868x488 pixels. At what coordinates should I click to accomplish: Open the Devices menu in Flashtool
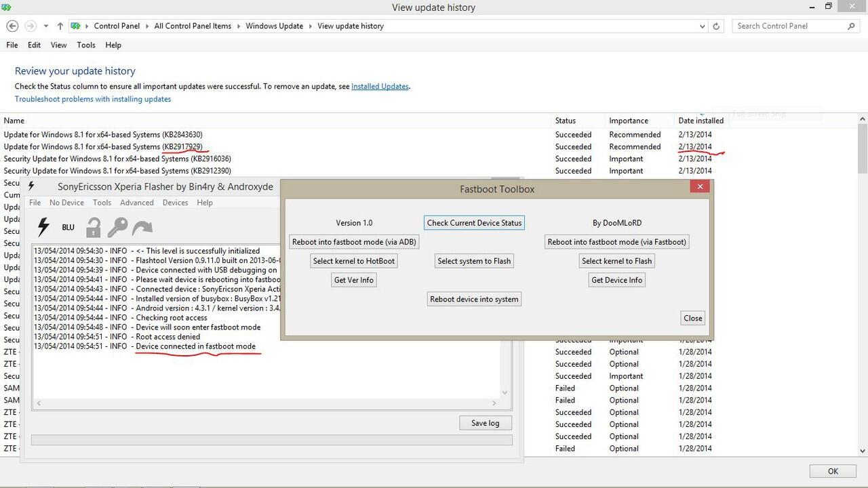point(175,203)
